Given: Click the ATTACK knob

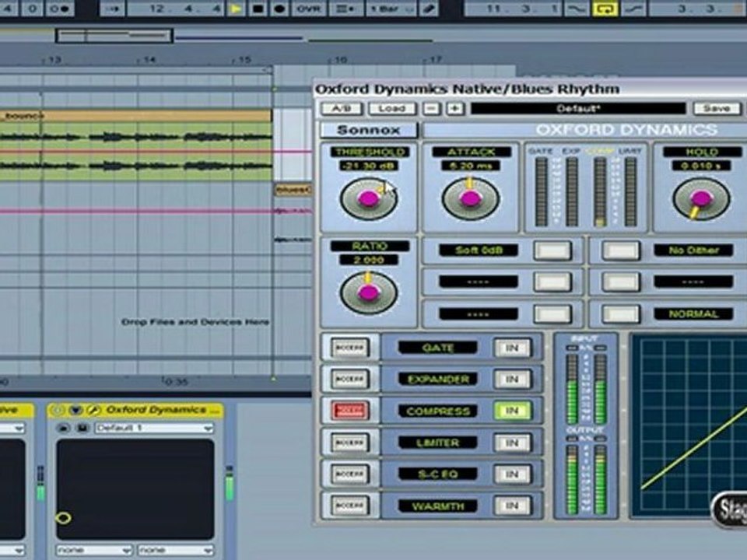Looking at the screenshot, I should pyautogui.click(x=470, y=199).
